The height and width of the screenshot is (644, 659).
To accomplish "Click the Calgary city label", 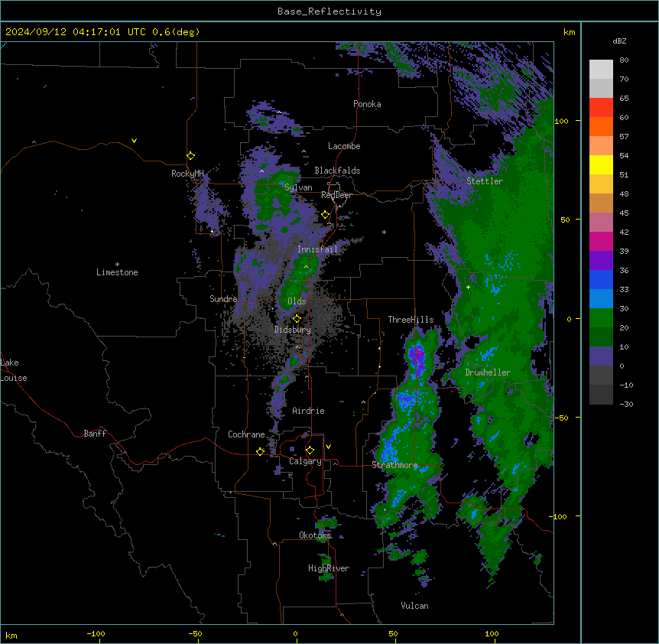I will (305, 461).
